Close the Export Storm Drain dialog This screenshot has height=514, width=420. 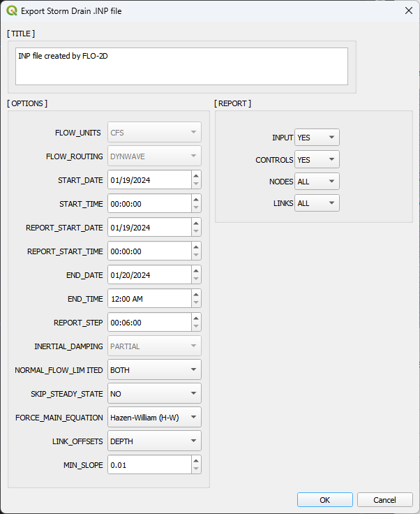[408, 10]
